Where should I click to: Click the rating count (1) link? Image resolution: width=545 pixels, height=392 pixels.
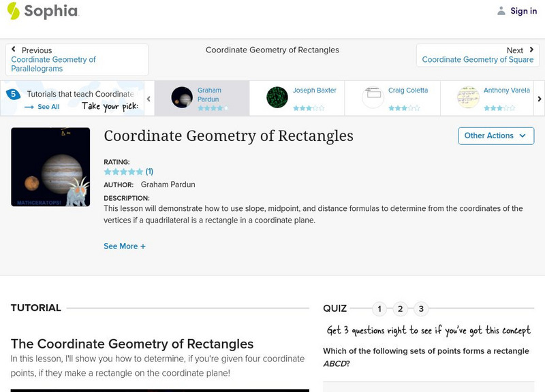(x=149, y=171)
